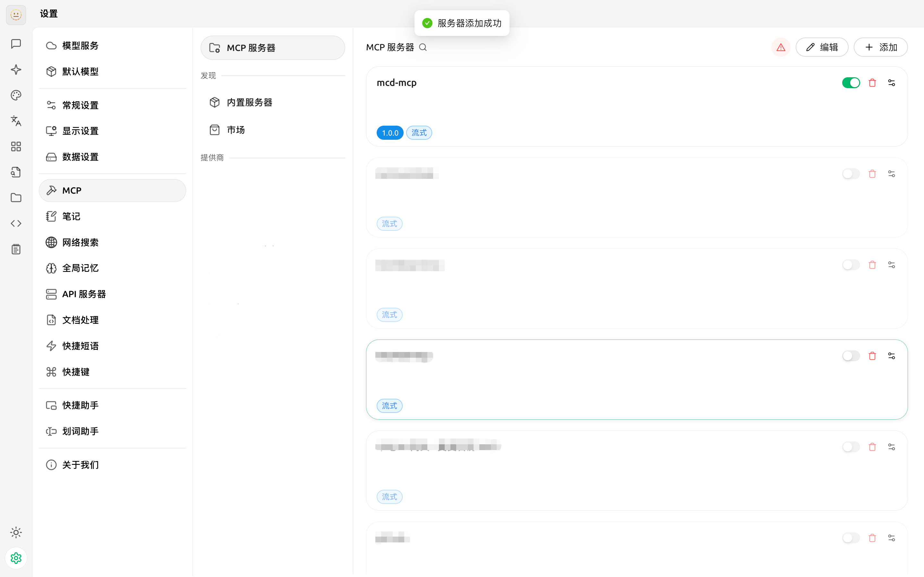Go to 网络搜索 settings
Screen dimensions: 924x577
click(x=80, y=242)
